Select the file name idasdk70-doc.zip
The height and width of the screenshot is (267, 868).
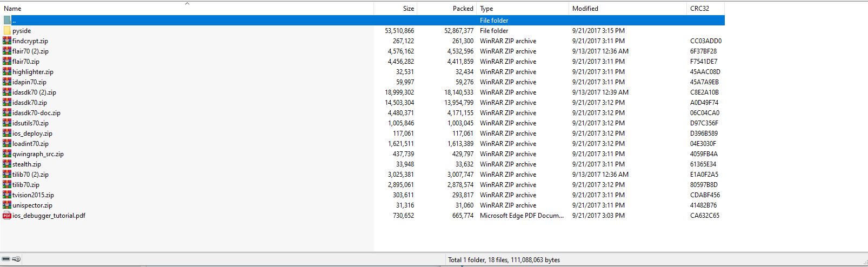pos(36,113)
